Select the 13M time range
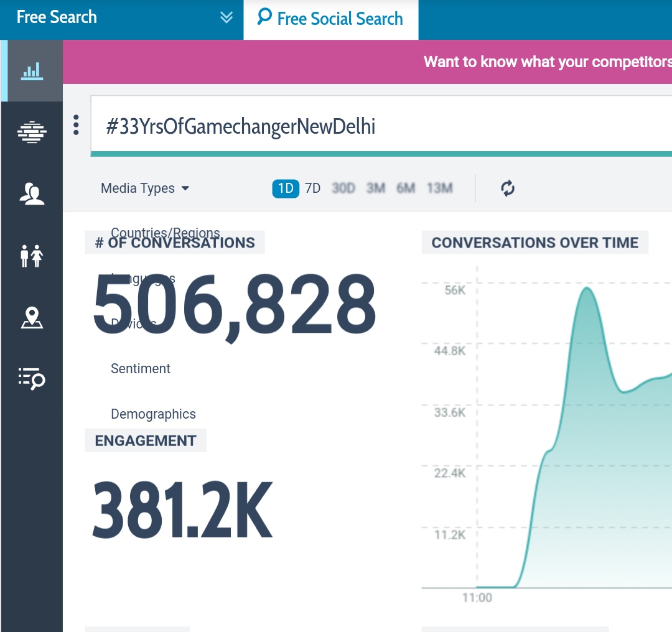 [440, 188]
